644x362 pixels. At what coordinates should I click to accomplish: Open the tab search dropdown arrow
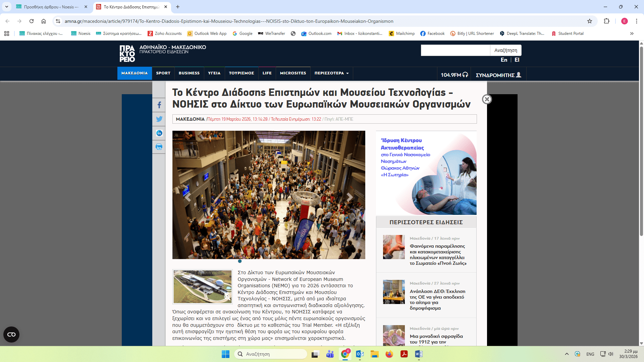pos(7,7)
